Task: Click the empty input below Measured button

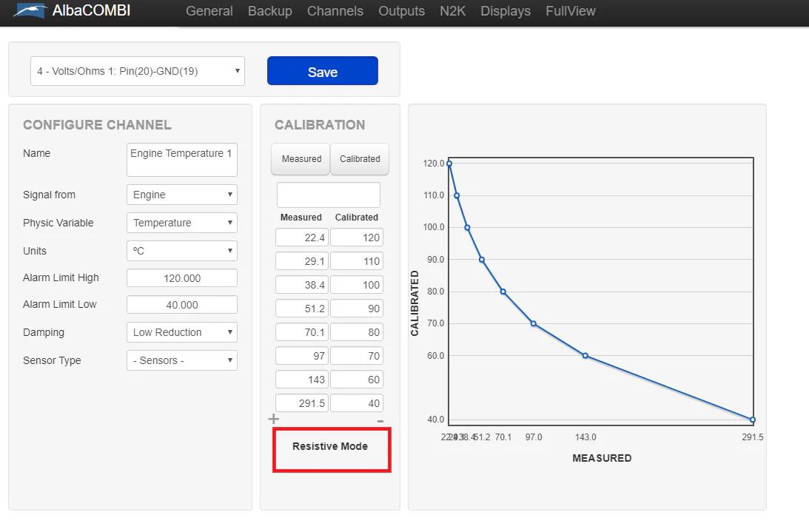Action: (x=328, y=195)
